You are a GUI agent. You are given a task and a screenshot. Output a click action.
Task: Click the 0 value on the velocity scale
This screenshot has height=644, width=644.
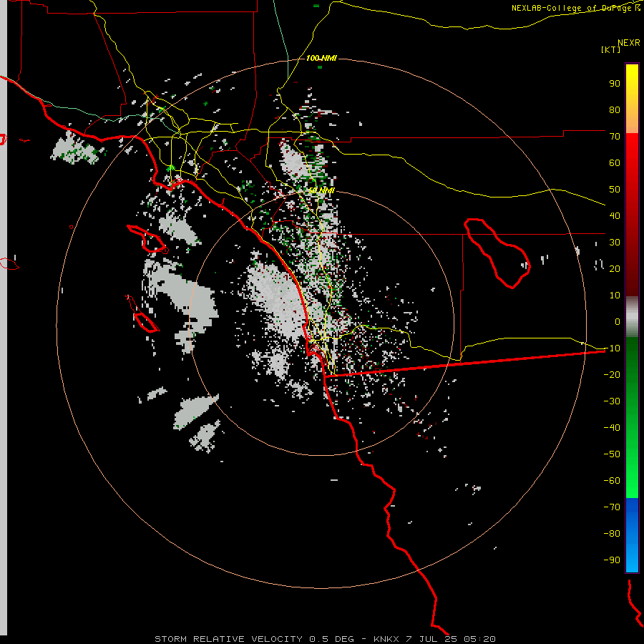pyautogui.click(x=618, y=321)
